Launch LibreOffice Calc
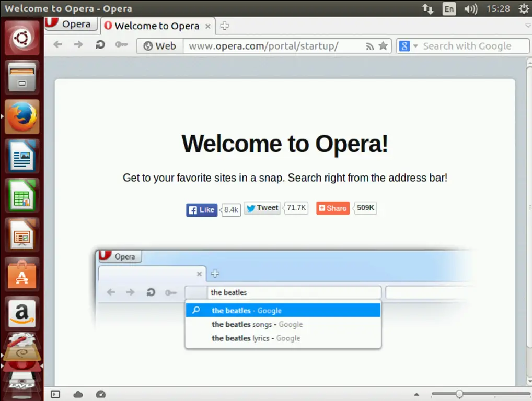Viewport: 532px width, 401px height. 22,195
